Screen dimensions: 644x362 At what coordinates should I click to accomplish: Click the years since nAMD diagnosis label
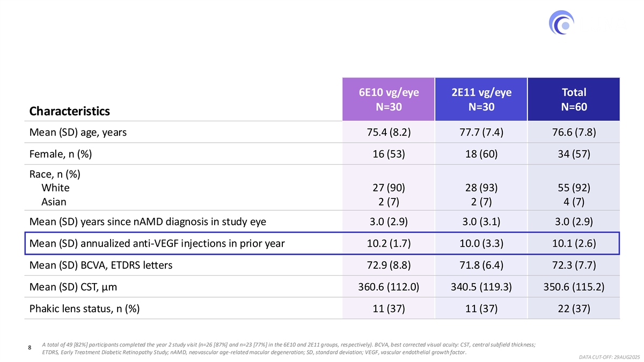click(x=148, y=221)
